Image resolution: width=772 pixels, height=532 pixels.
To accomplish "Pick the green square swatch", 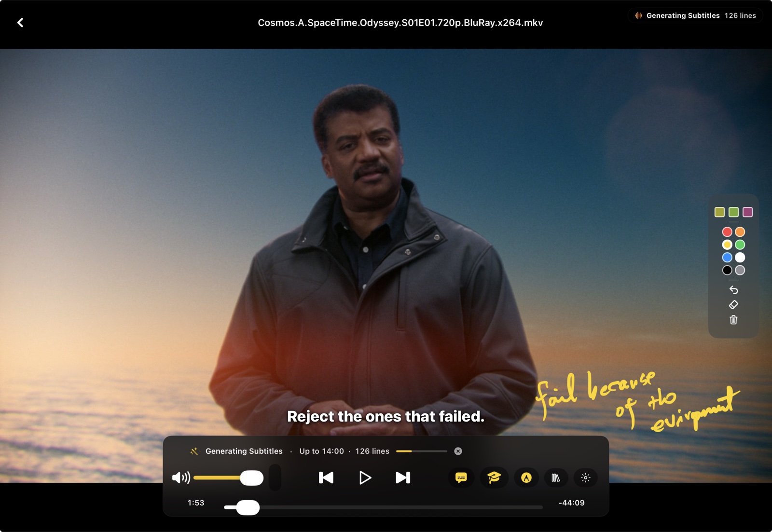I will (733, 212).
